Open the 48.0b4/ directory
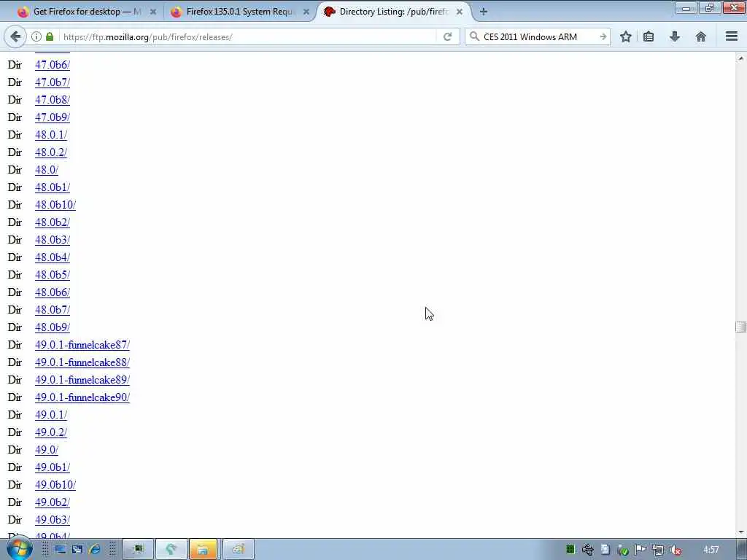Viewport: 747px width, 560px height. click(53, 257)
